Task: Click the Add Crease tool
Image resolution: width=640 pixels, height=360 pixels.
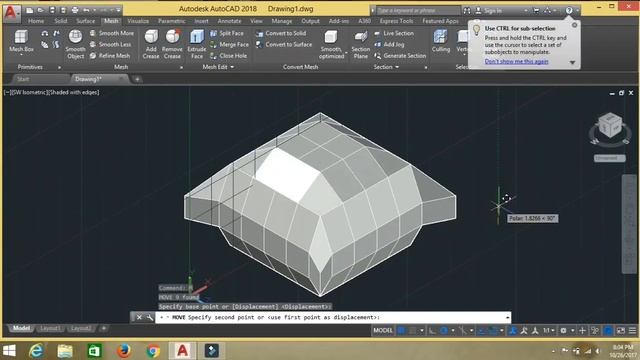Action: click(x=151, y=44)
